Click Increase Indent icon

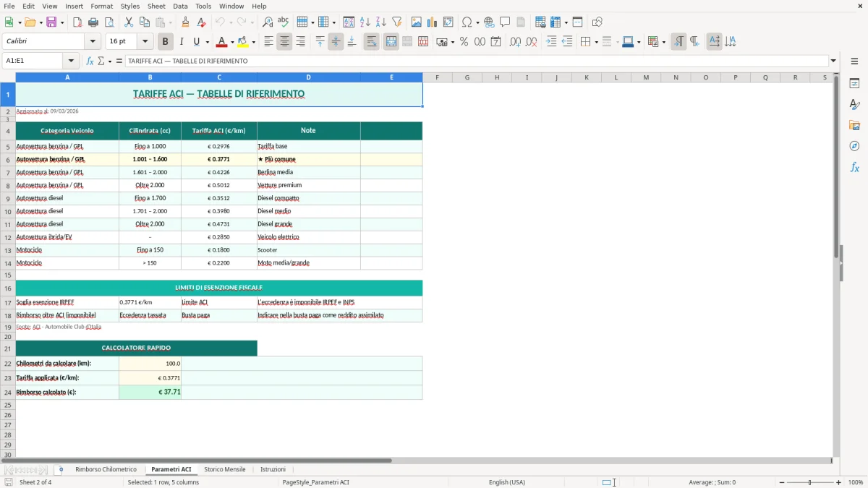click(x=551, y=42)
